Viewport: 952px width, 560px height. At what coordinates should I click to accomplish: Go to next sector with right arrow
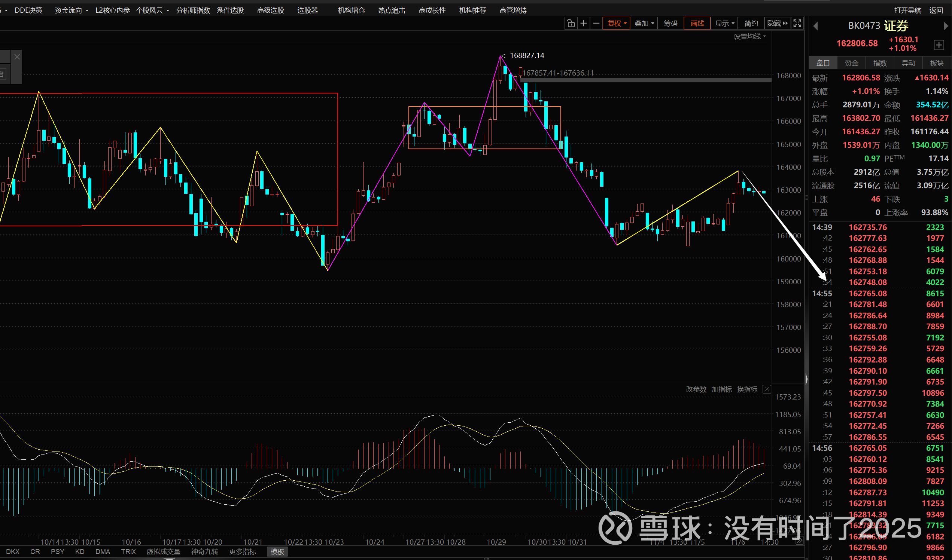(x=945, y=26)
